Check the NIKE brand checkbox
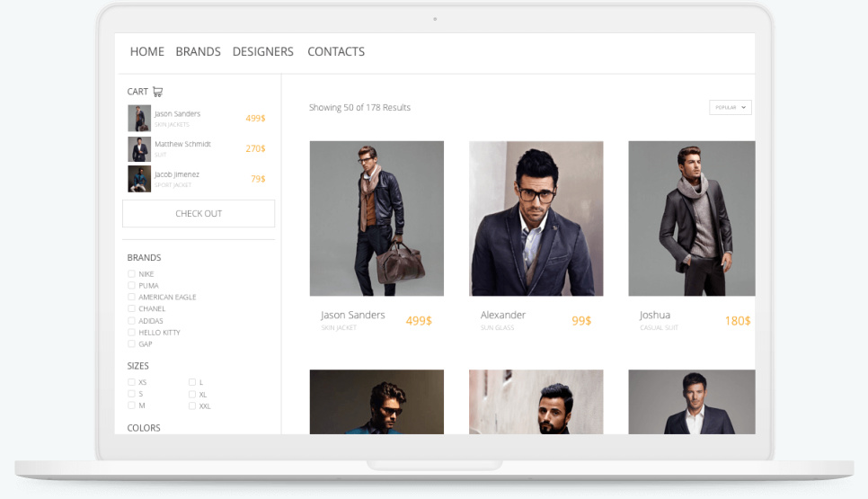The image size is (868, 499). coord(131,273)
